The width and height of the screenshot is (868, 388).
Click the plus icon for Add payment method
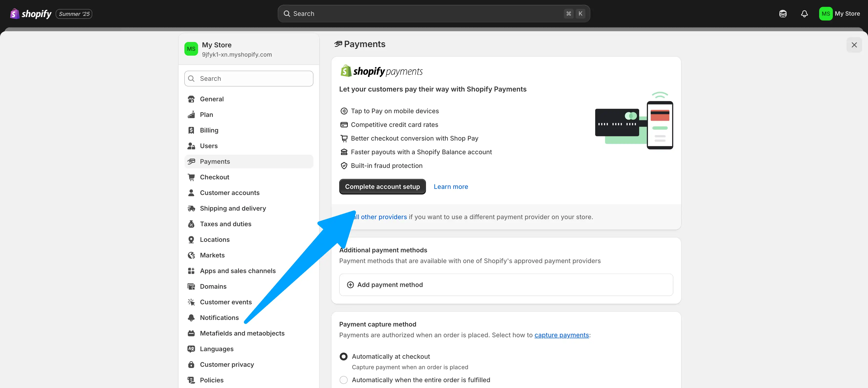[x=350, y=285]
